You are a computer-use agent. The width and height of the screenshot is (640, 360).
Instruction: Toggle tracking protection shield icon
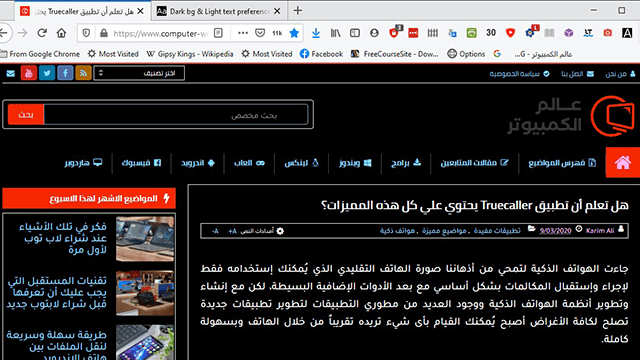[x=86, y=33]
